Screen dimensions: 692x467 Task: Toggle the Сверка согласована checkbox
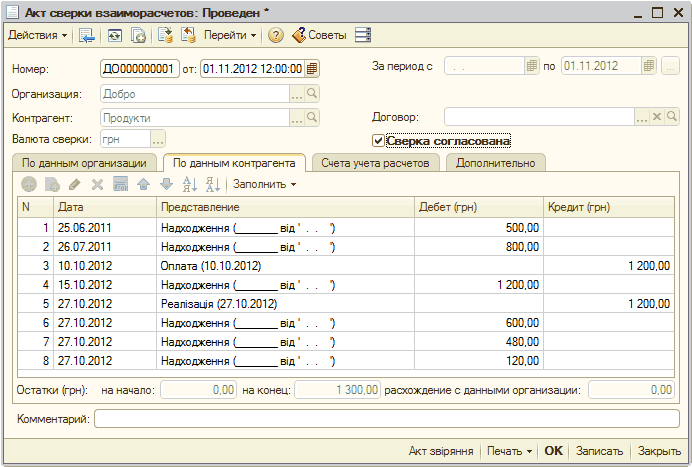[378, 141]
